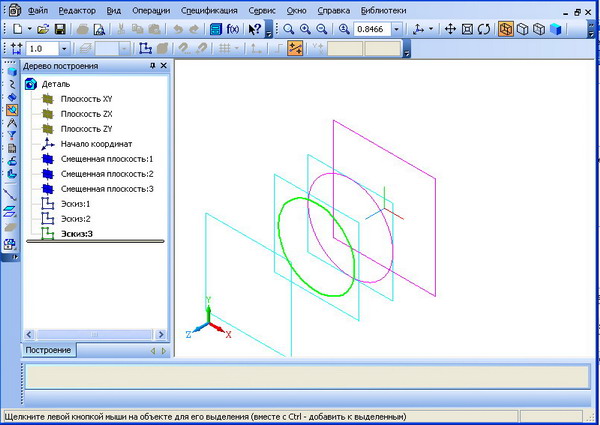The image size is (600, 425).
Task: Zoom in with the plus magnifier
Action: [305, 29]
